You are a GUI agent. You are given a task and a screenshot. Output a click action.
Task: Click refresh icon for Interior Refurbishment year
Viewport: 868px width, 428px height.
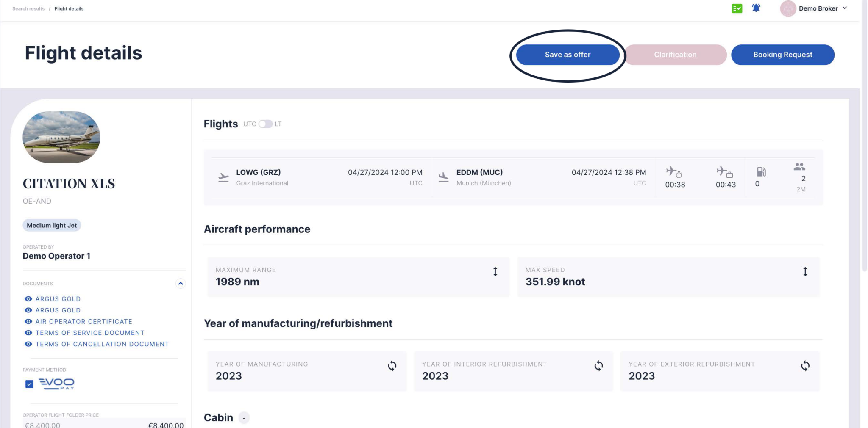pyautogui.click(x=598, y=366)
